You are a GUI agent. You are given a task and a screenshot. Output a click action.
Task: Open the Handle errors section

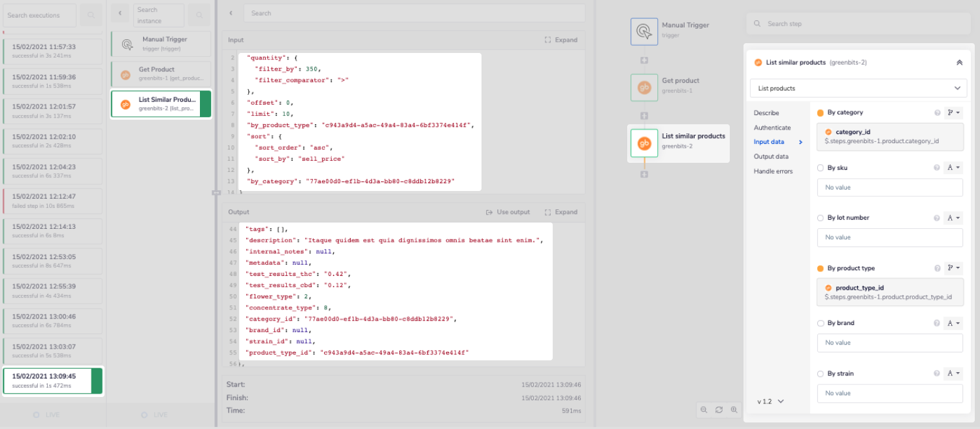[773, 171]
